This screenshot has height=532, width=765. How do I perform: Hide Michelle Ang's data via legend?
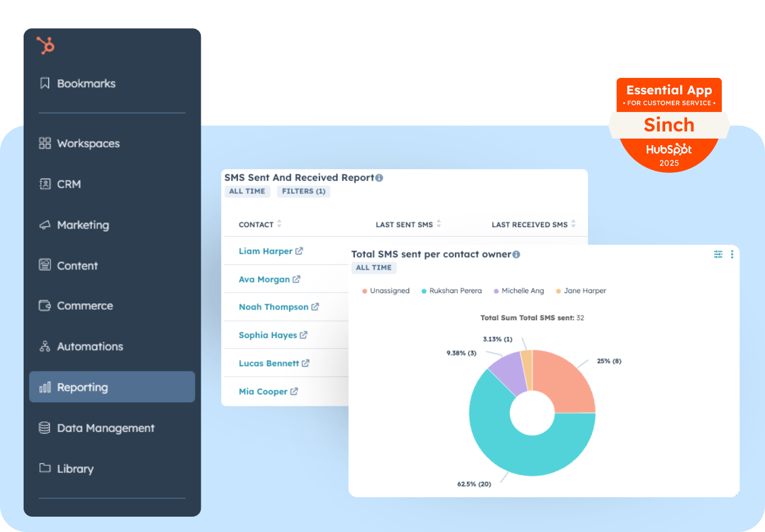click(518, 291)
